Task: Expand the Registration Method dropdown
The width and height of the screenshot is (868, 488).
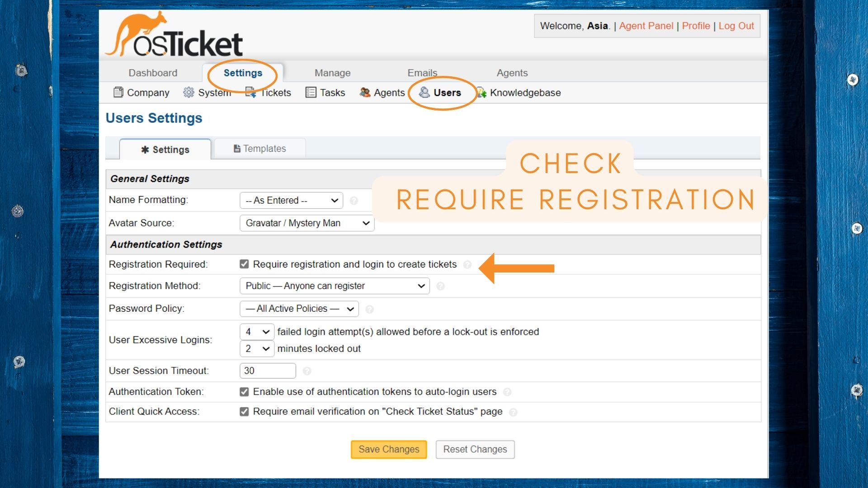Action: [335, 286]
